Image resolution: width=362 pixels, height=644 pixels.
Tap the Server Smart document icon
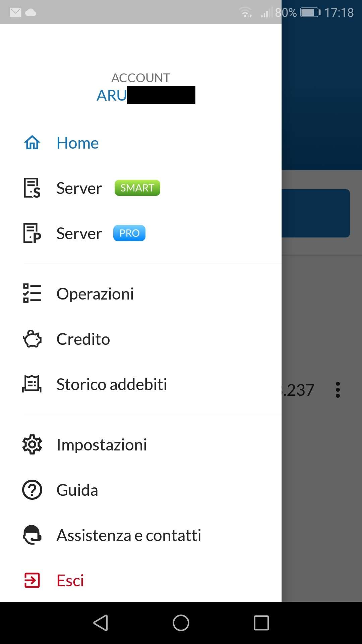[x=32, y=188]
